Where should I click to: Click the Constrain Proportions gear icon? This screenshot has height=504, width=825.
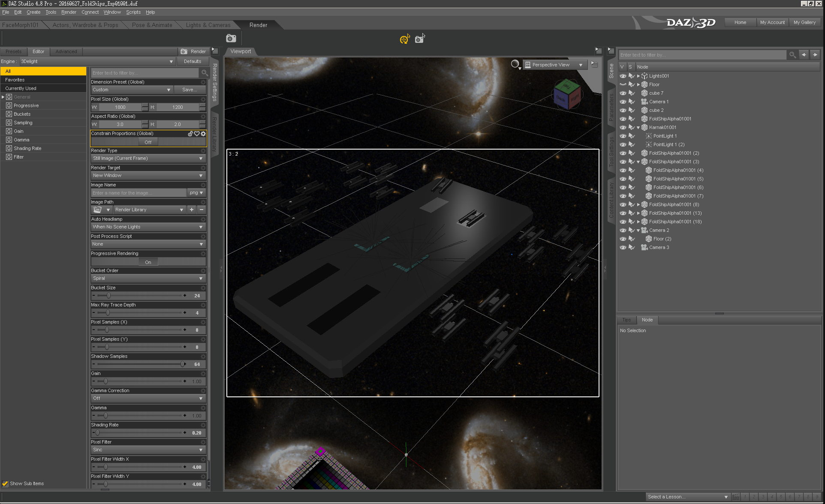click(x=203, y=134)
